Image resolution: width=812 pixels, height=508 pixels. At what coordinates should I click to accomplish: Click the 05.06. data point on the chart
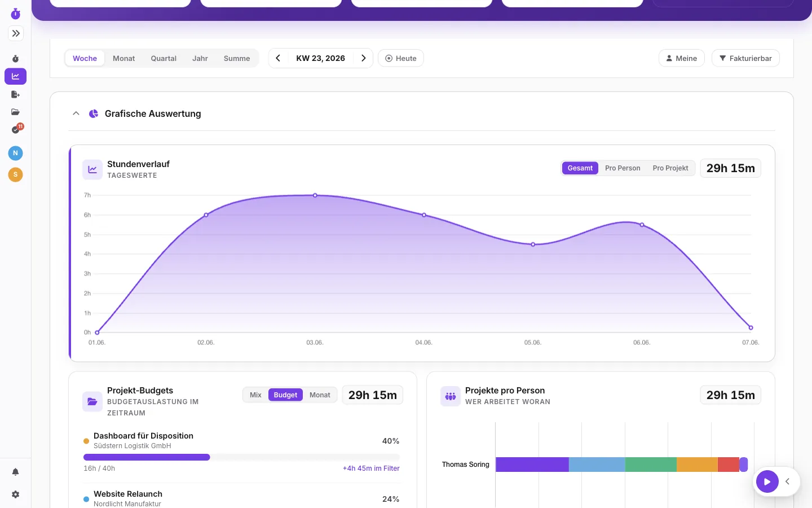pos(533,244)
